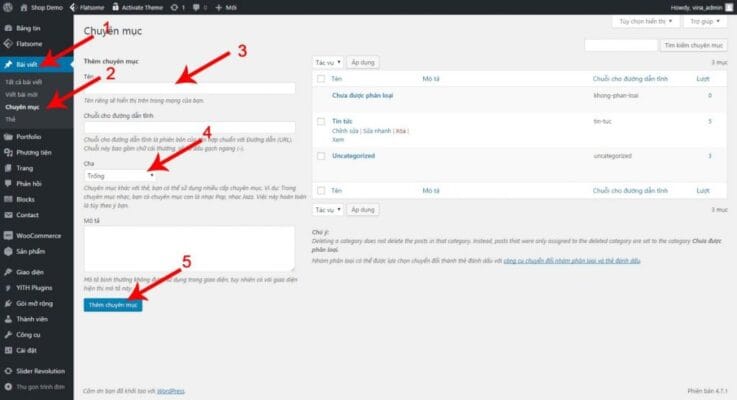Expand Tùy chọn hiển thị screen options
This screenshot has height=400, width=737.
tap(645, 22)
